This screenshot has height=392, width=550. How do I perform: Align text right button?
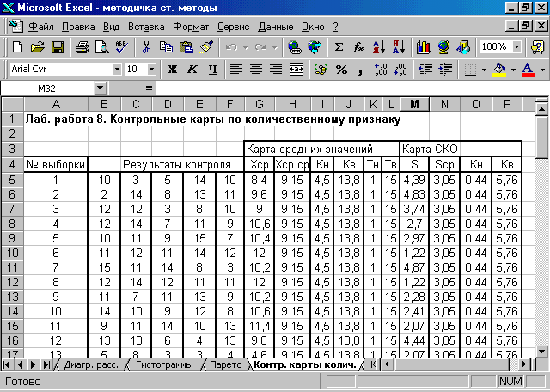pyautogui.click(x=276, y=69)
